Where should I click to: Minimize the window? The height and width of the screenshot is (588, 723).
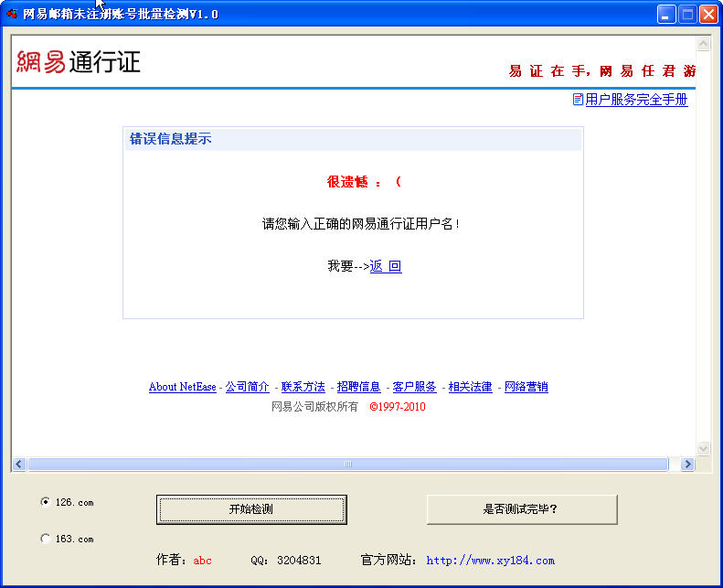[665, 15]
